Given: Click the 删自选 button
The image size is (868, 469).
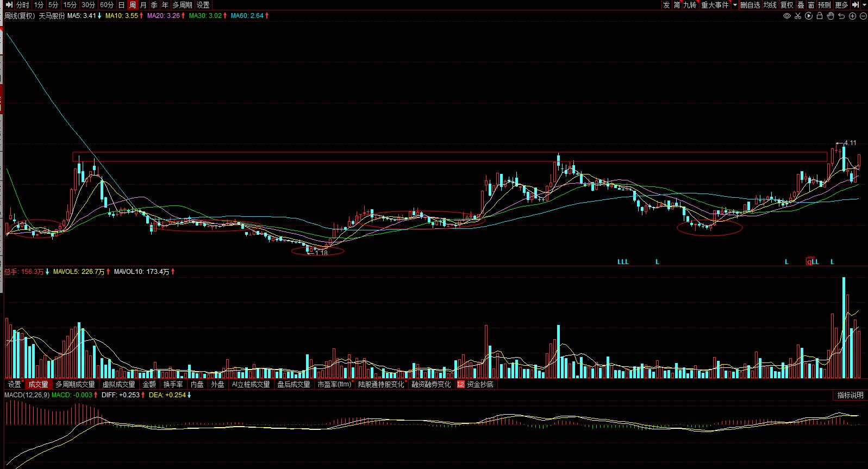Looking at the screenshot, I should click(750, 5).
